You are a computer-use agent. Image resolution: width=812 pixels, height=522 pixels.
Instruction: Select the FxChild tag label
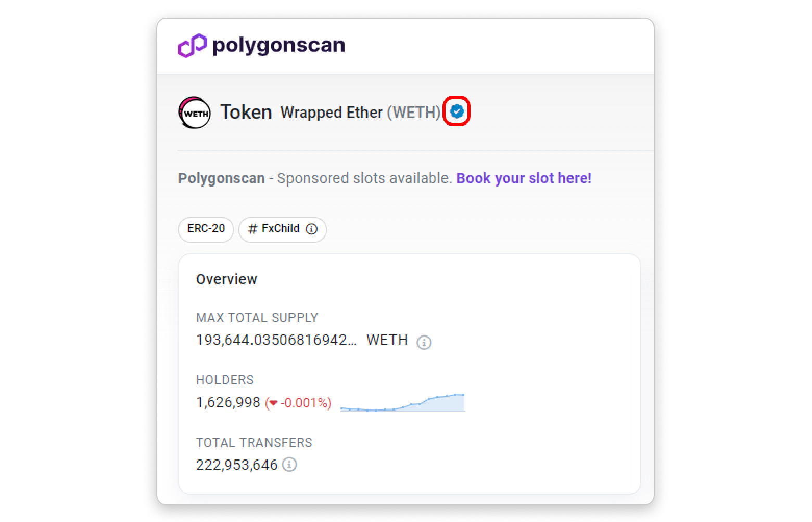pos(281,229)
